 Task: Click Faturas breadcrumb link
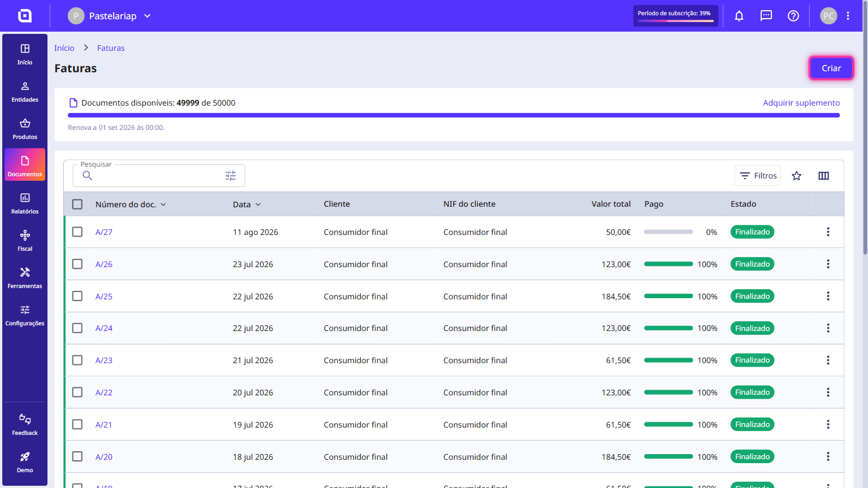[111, 48]
